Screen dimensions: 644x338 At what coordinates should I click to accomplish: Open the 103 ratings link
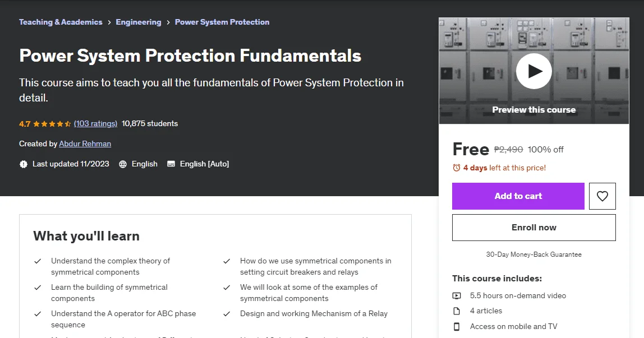pyautogui.click(x=96, y=123)
